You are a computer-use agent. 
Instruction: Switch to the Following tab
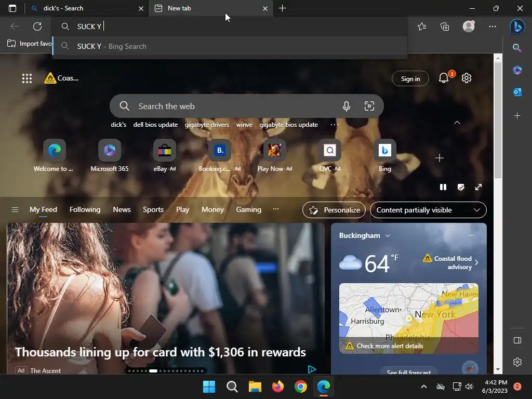click(85, 210)
